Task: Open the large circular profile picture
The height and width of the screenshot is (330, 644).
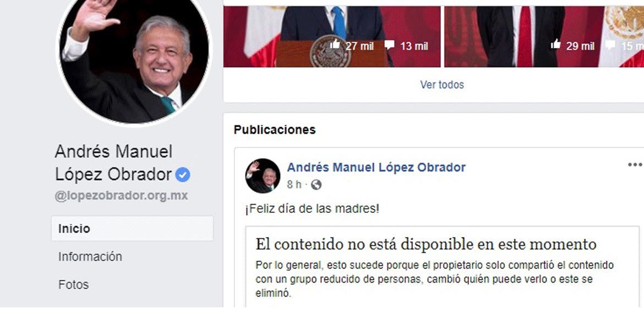Action: pyautogui.click(x=134, y=57)
